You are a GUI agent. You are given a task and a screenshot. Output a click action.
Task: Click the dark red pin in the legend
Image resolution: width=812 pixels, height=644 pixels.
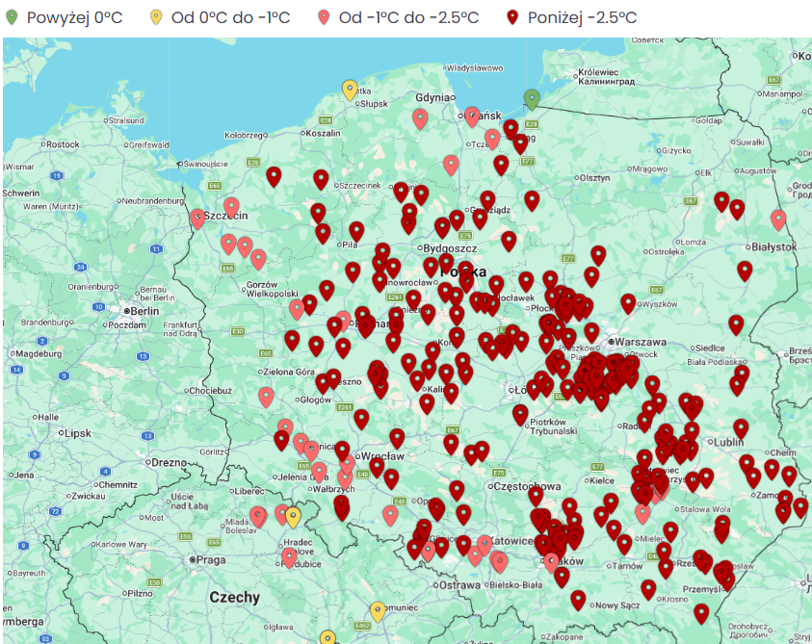pos(512,17)
